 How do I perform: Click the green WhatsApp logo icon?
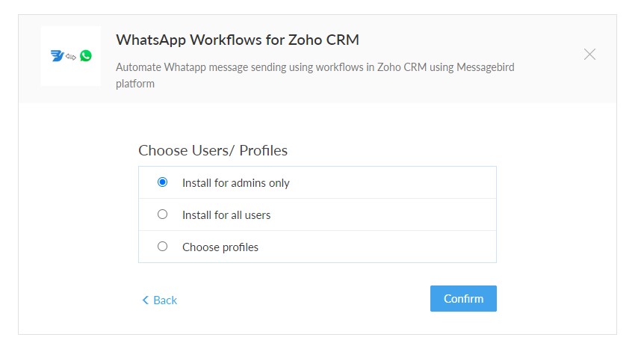(86, 56)
